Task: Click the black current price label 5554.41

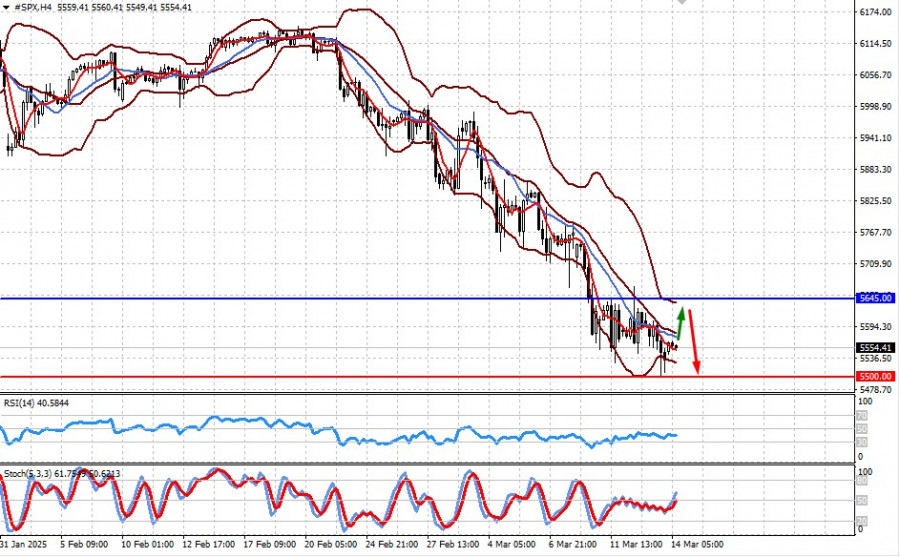Action: [876, 348]
